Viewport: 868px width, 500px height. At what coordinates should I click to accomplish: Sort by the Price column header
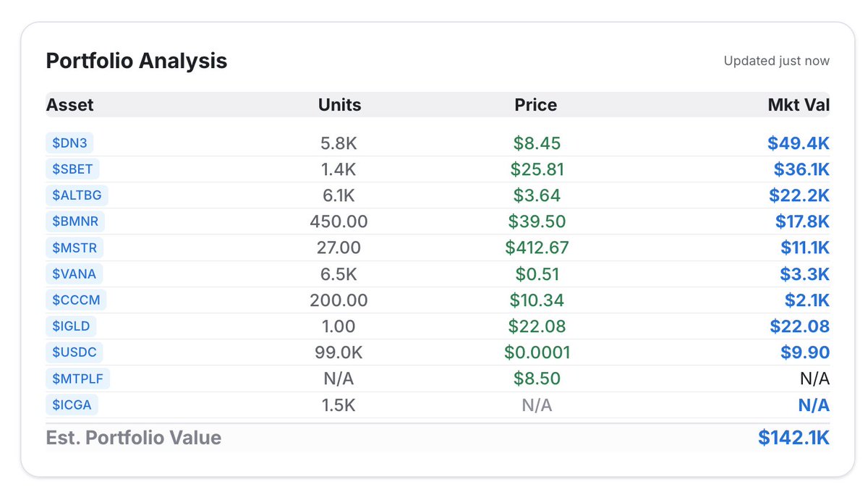(536, 105)
